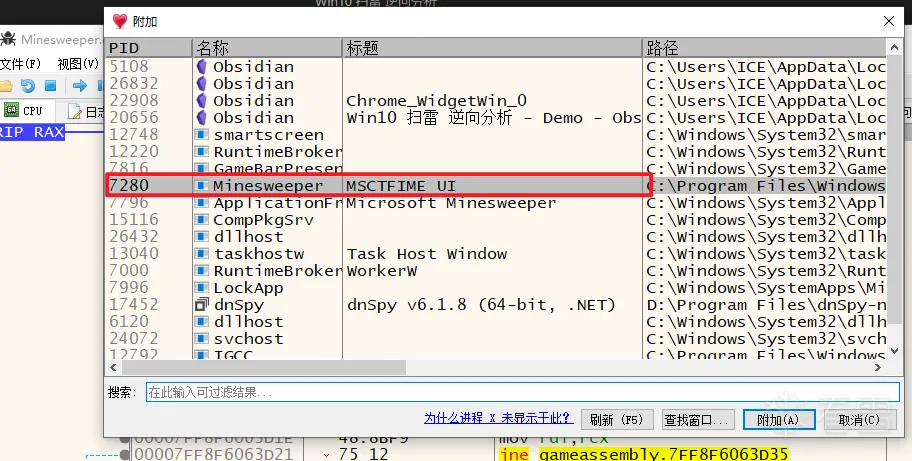
Task: Click the dnSpy process icon
Action: click(x=201, y=304)
